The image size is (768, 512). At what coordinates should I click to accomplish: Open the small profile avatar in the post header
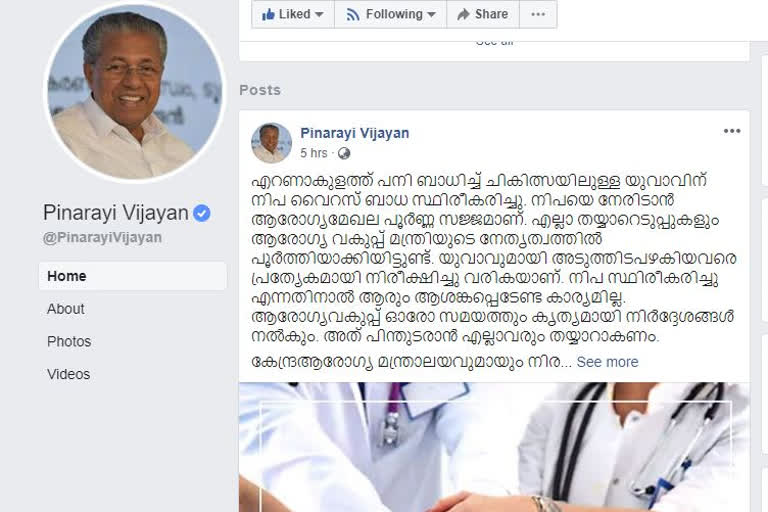click(271, 143)
